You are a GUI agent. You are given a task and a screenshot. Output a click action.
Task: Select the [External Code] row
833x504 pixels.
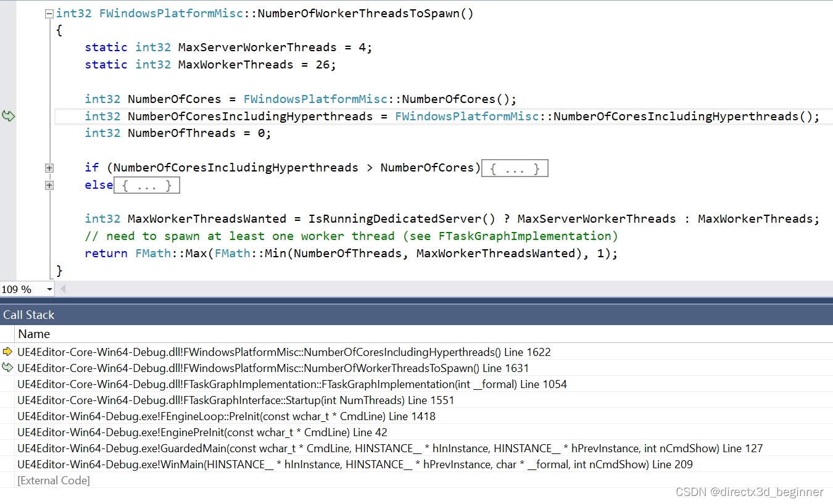54,481
